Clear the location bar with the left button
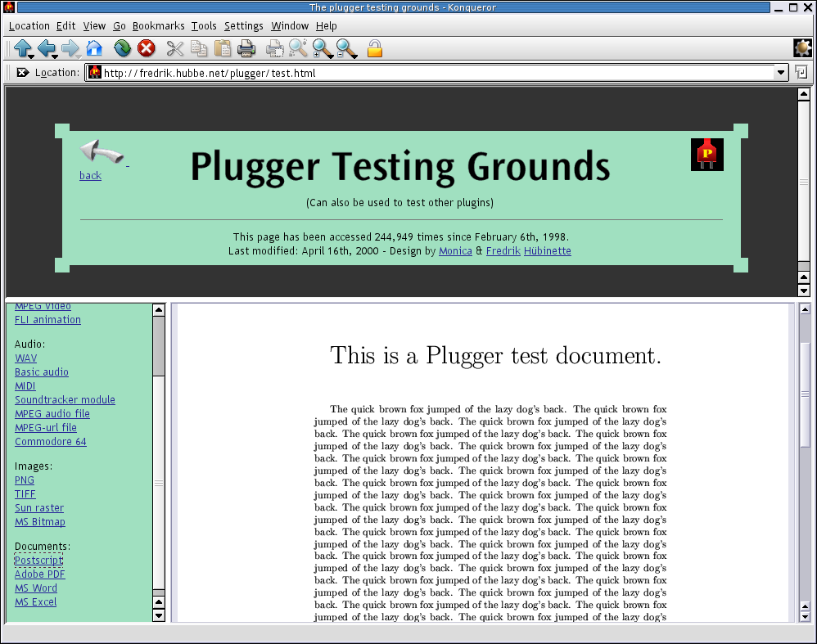 [x=22, y=73]
